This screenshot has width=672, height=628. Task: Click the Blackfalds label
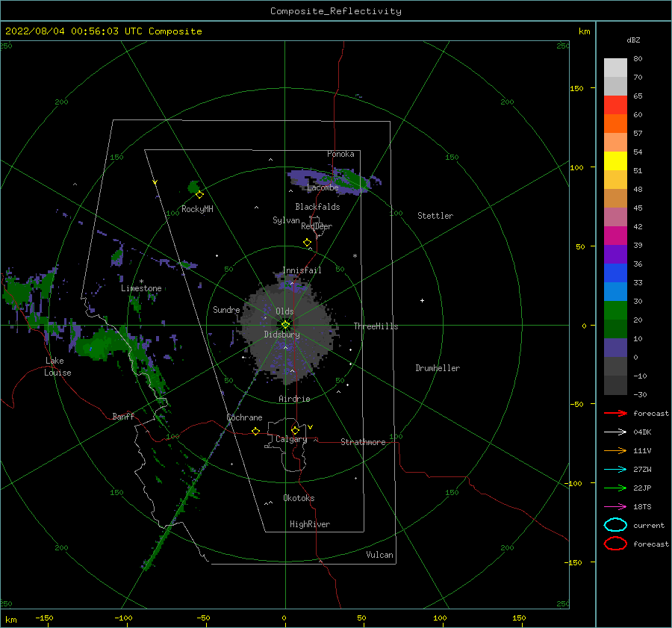point(317,207)
